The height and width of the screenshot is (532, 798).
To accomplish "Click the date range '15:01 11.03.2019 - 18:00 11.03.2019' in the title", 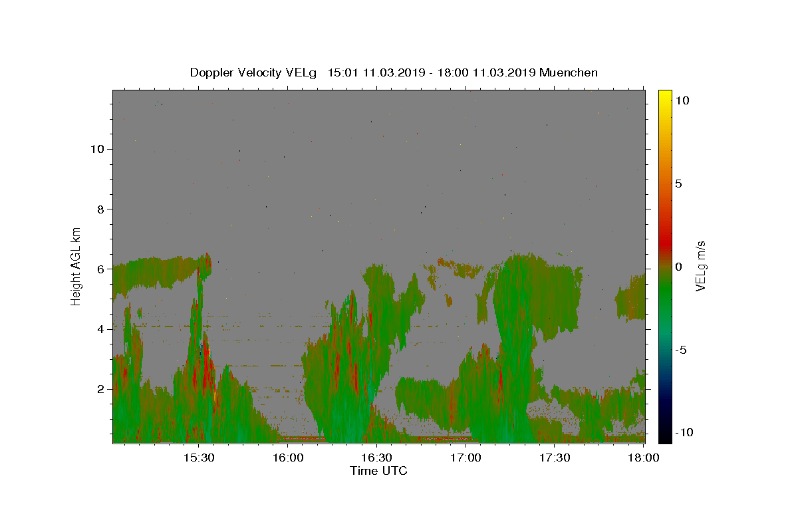I will coord(432,72).
